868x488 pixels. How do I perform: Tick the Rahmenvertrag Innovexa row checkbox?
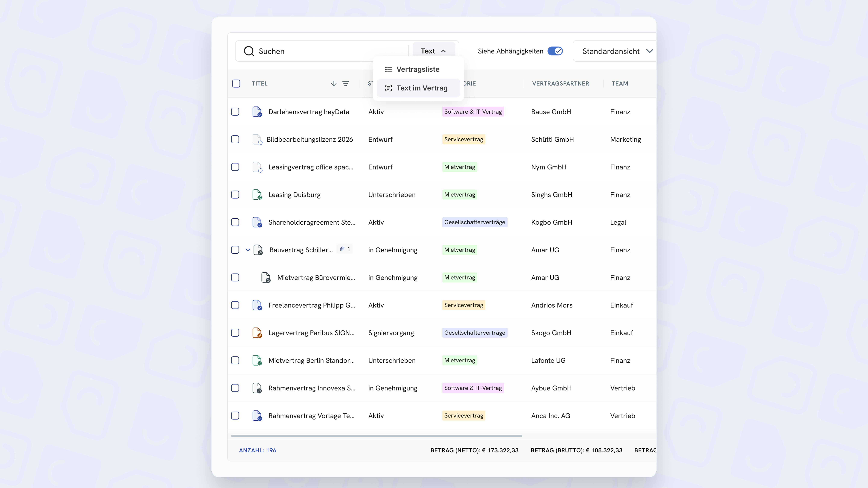point(235,388)
